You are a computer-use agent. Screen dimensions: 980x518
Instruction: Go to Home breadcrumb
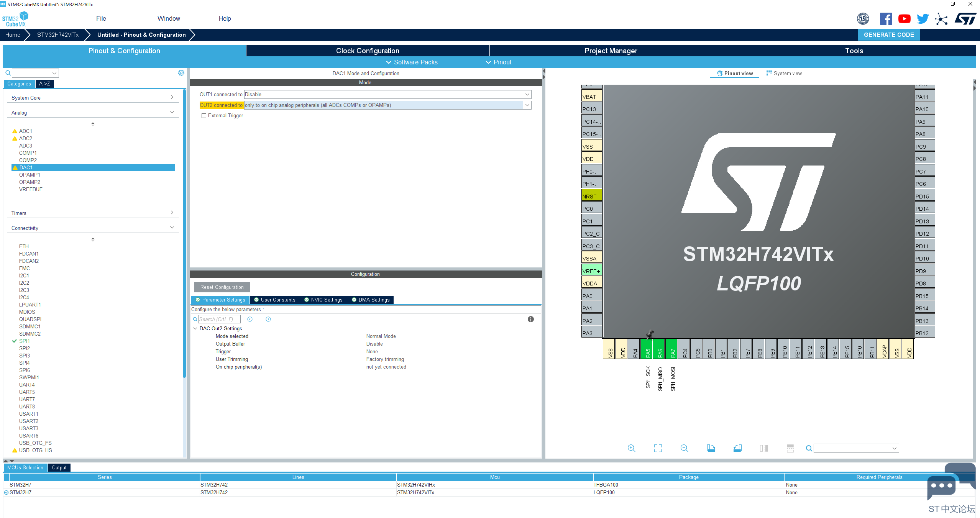[x=13, y=34]
